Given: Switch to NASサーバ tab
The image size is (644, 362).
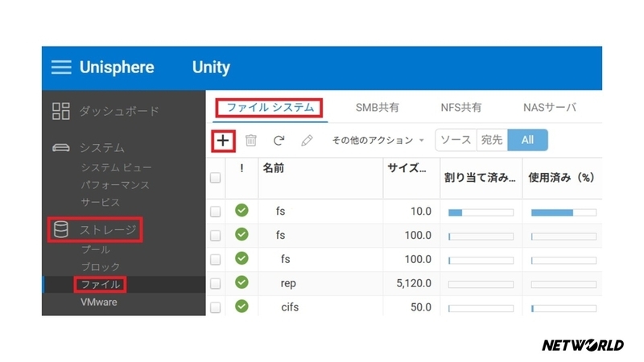Looking at the screenshot, I should pos(550,108).
